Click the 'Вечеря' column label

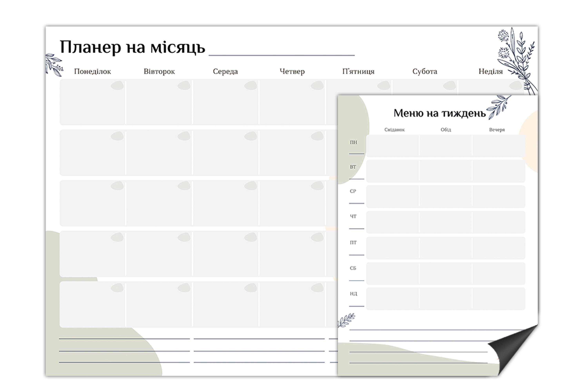coord(497,130)
